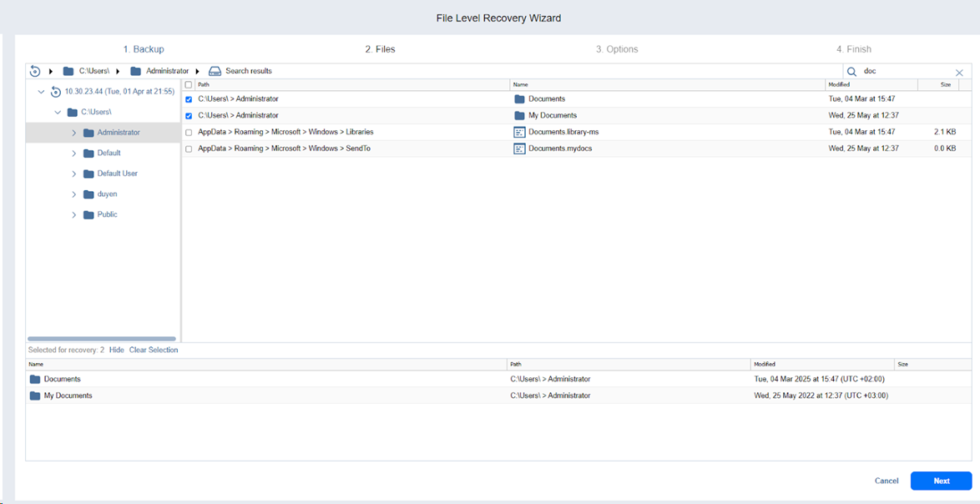Click the Documents.mydocs file icon
This screenshot has width=980, height=504.
click(x=519, y=149)
